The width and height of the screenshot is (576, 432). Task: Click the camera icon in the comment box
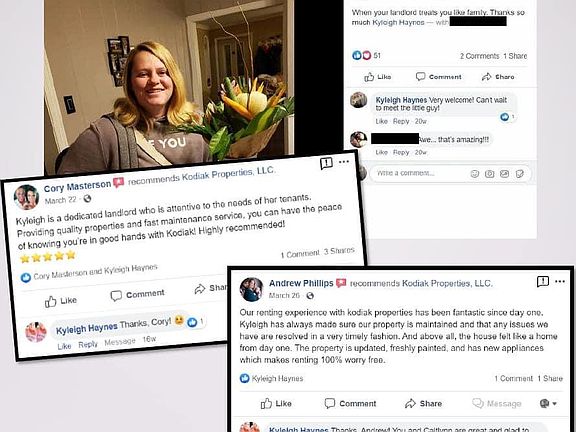click(x=489, y=174)
